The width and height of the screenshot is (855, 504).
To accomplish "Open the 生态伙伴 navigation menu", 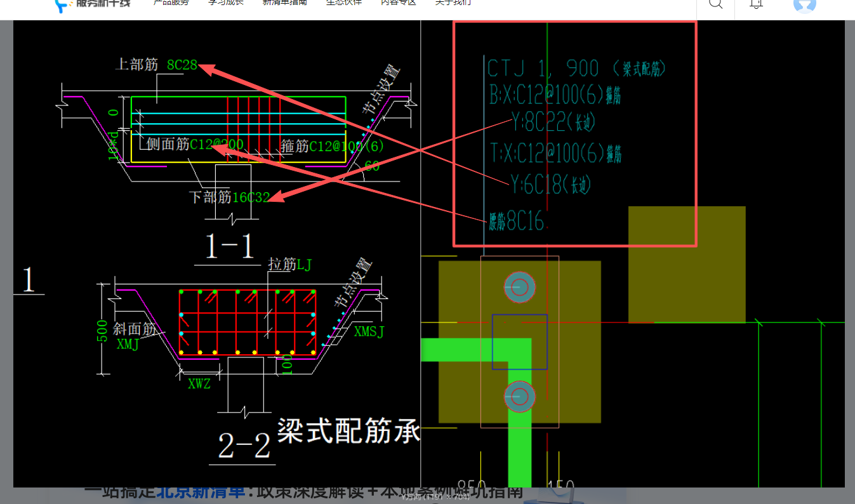I will click(344, 3).
